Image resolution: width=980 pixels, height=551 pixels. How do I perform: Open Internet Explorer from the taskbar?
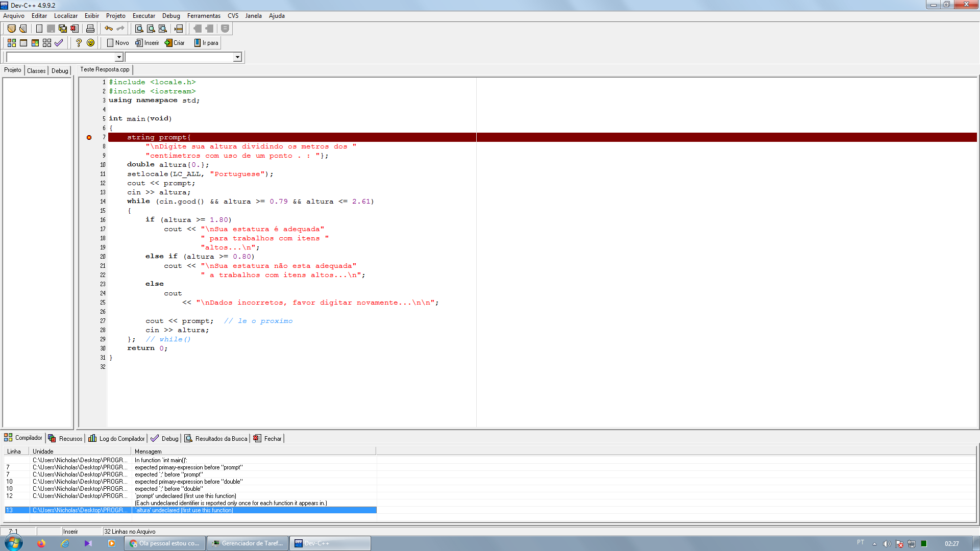pos(65,543)
